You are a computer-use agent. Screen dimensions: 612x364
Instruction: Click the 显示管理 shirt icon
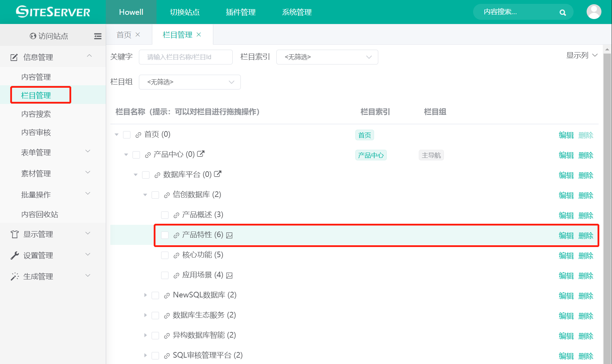(14, 234)
